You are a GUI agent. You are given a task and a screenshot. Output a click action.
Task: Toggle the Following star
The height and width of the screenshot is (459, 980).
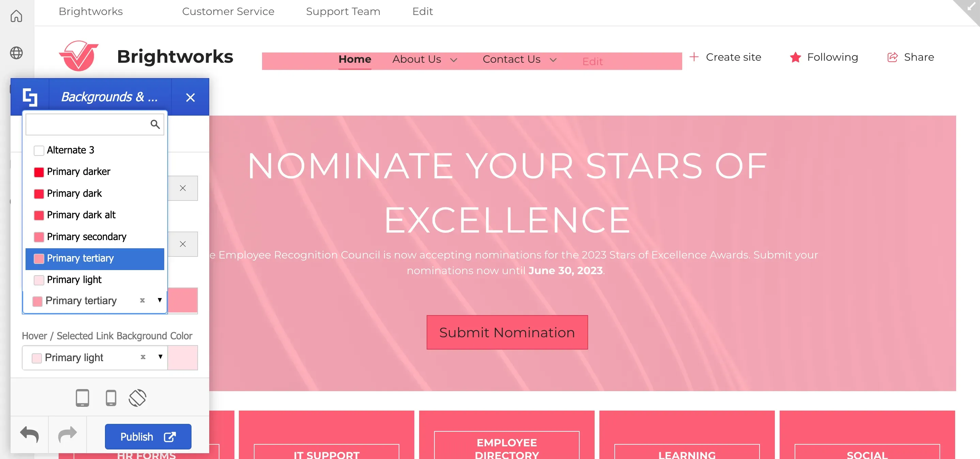coord(796,57)
